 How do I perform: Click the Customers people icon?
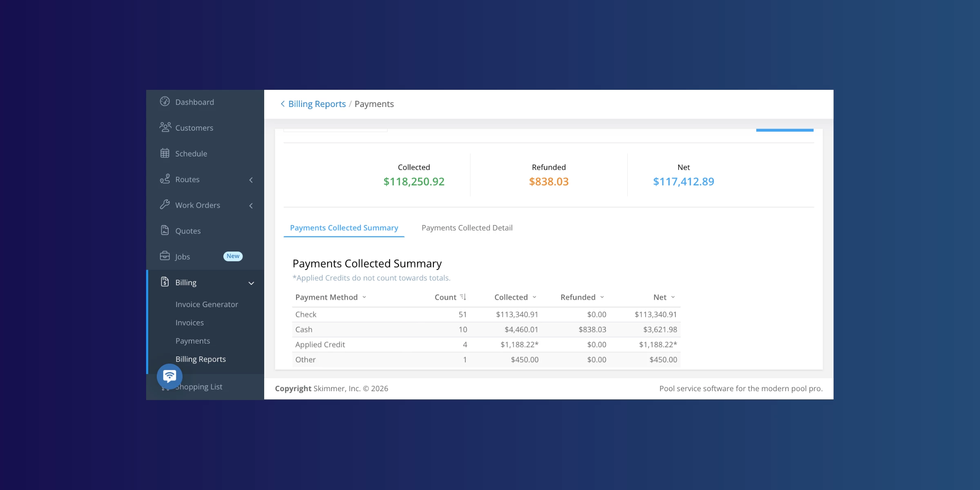165,127
